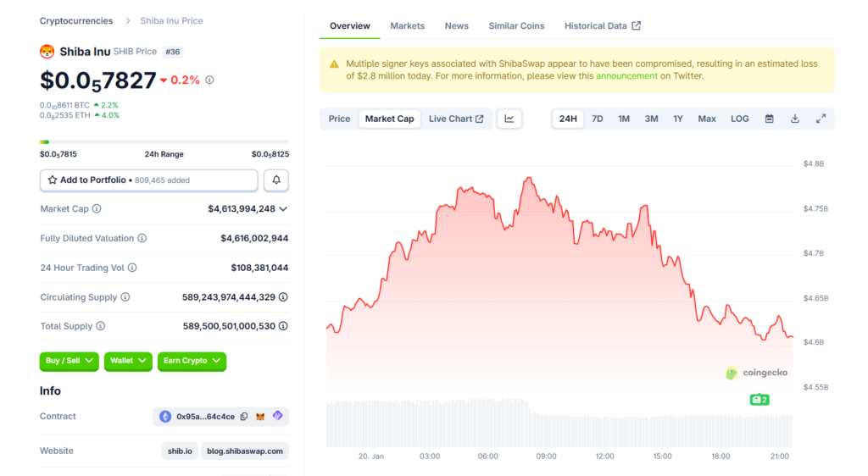This screenshot has height=476, width=868.
Task: Open the Similar Coins tab
Action: [516, 26]
